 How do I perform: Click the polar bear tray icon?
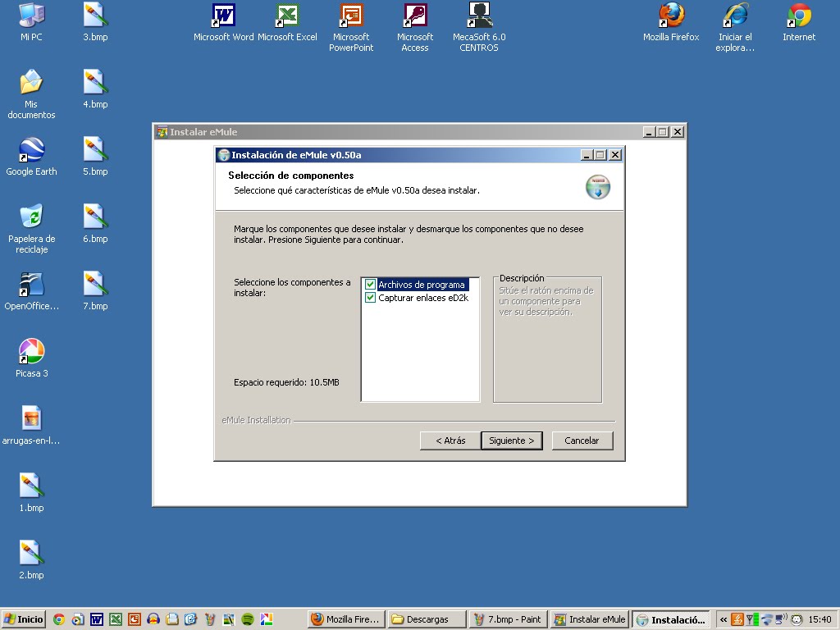[x=797, y=619]
